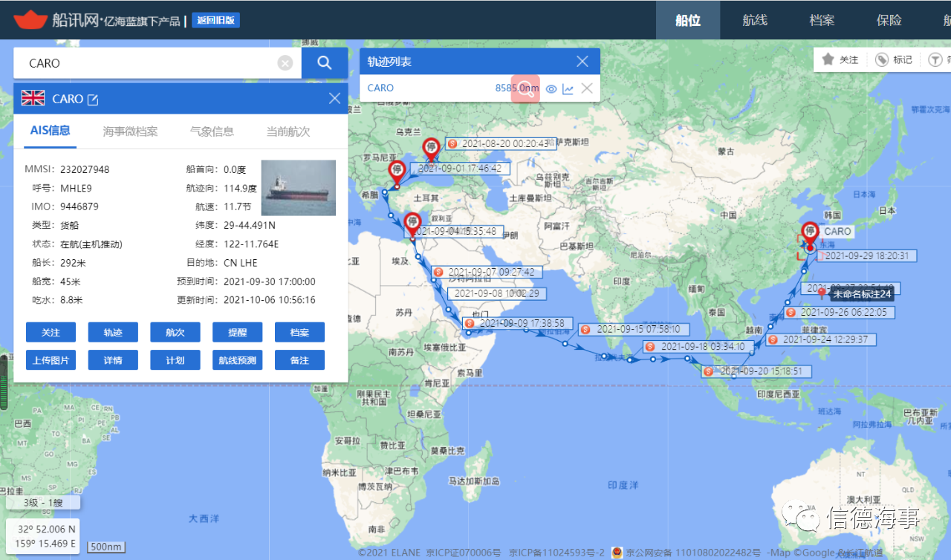
Task: Open CARO track speed chart icon
Action: pyautogui.click(x=568, y=89)
